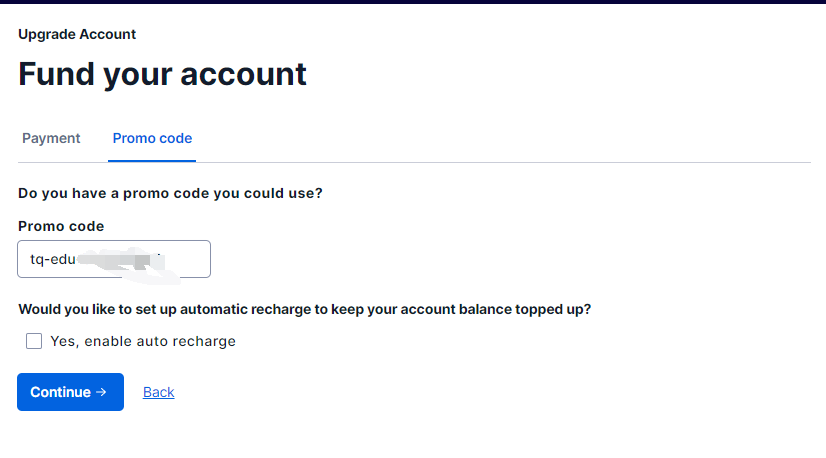Click the word "Continue" on the button

click(x=60, y=392)
